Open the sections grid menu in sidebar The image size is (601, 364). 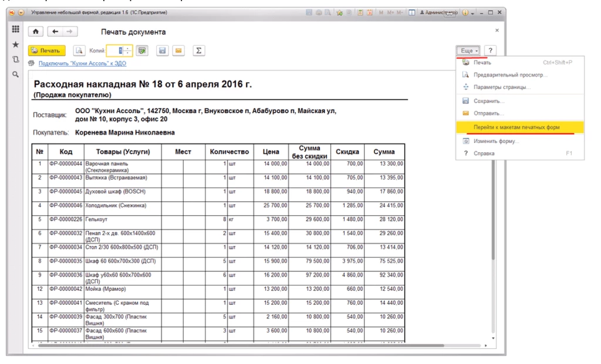tap(15, 29)
